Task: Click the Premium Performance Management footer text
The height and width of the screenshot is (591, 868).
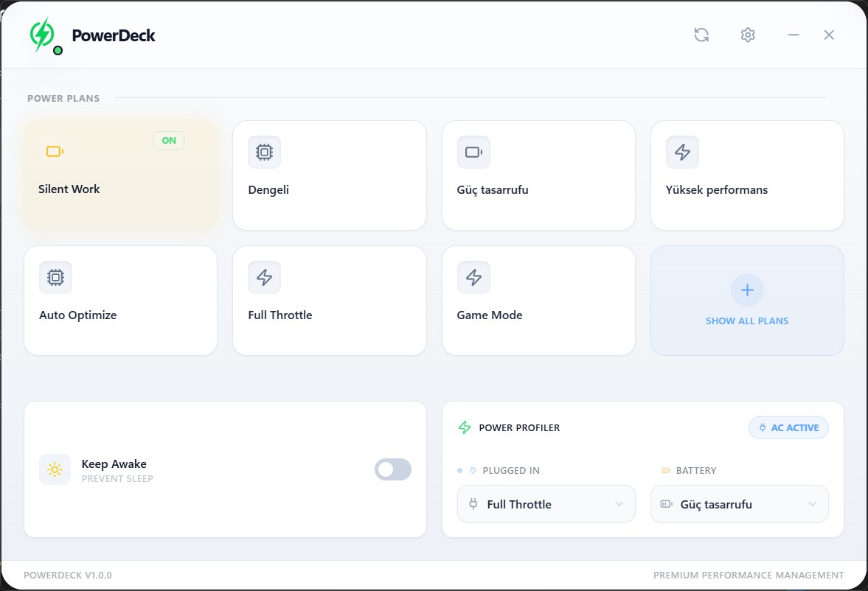Action: click(x=749, y=575)
